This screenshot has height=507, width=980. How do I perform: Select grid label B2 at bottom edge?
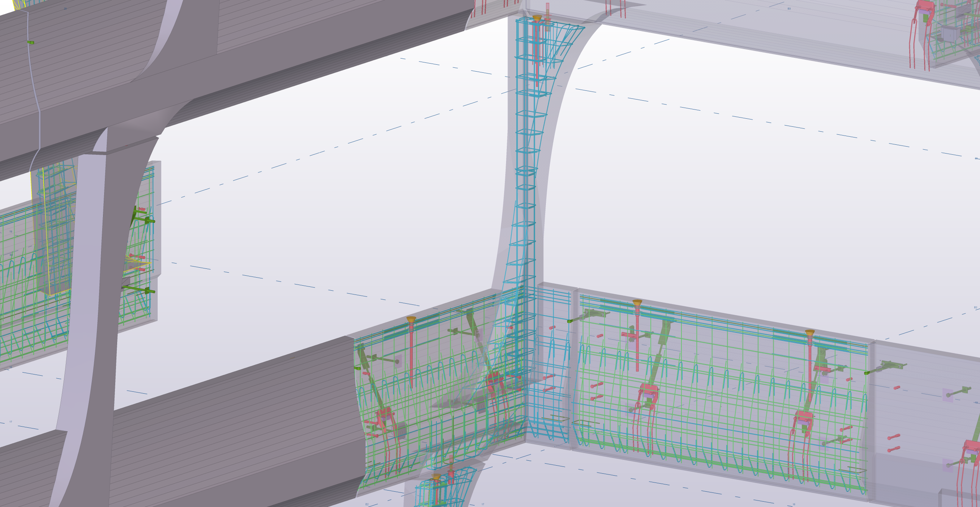click(x=367, y=504)
